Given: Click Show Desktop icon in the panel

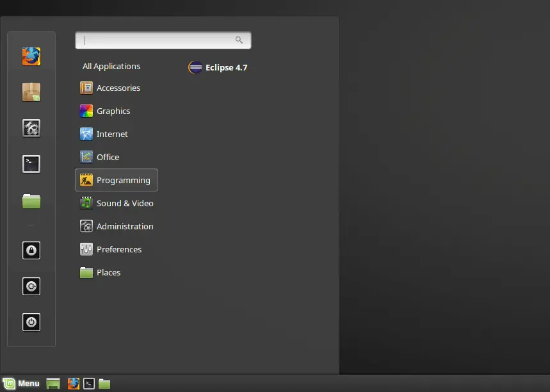Looking at the screenshot, I should click(53, 384).
